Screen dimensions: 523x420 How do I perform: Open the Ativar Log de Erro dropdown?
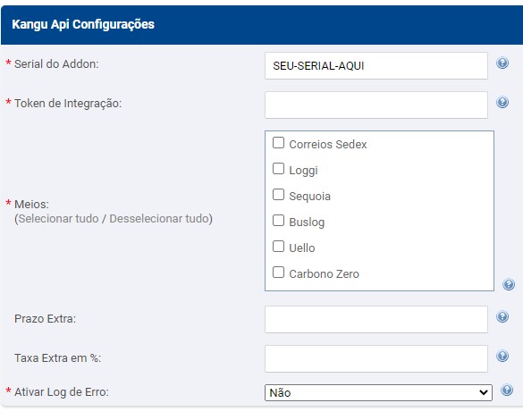[378, 392]
